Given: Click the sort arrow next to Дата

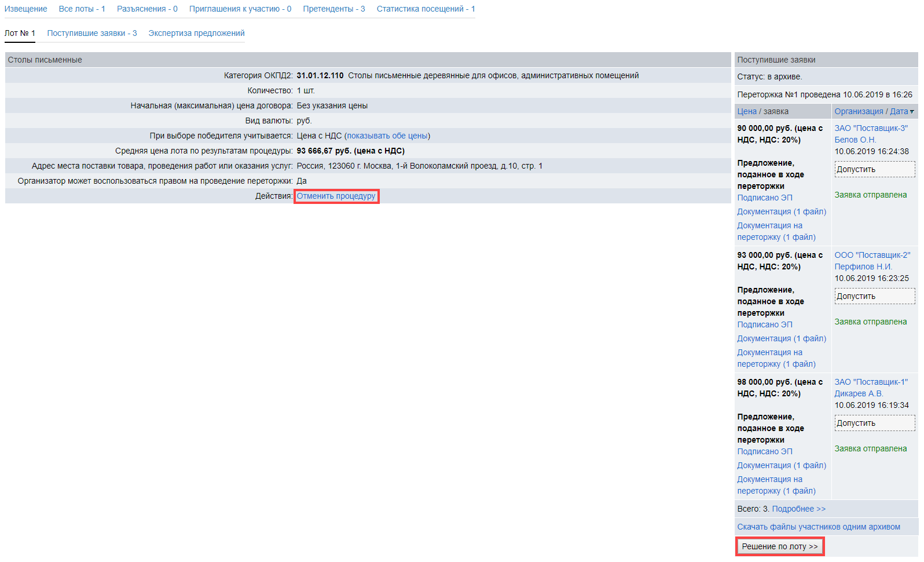Looking at the screenshot, I should point(912,112).
